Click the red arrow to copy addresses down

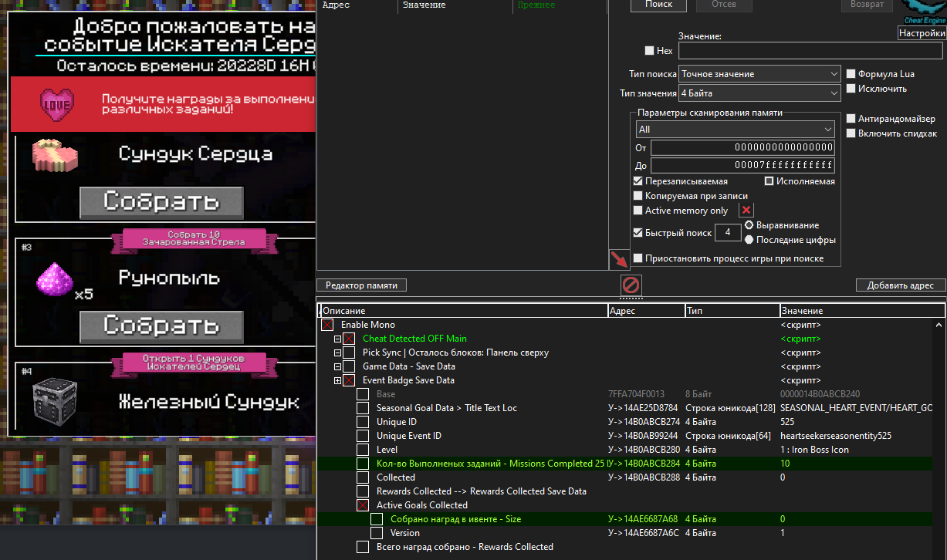click(619, 259)
